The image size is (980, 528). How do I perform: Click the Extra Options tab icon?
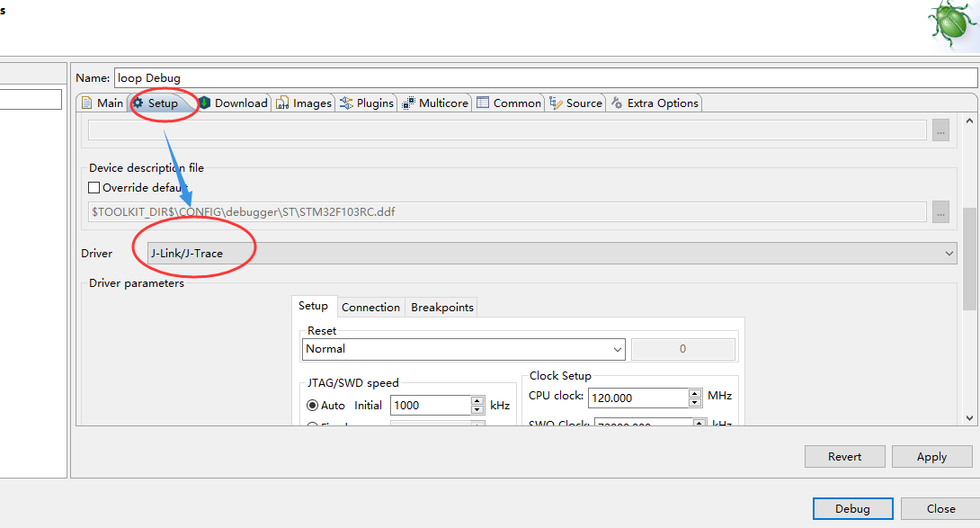[x=615, y=103]
